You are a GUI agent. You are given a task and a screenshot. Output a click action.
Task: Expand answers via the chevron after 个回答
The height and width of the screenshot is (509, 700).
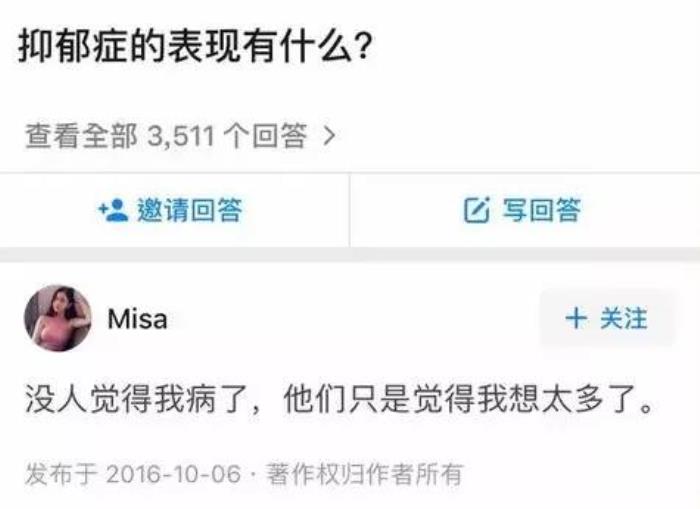(329, 136)
